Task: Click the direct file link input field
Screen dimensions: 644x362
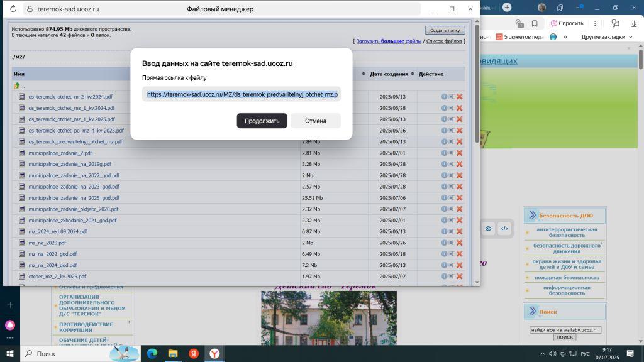Action: (241, 94)
